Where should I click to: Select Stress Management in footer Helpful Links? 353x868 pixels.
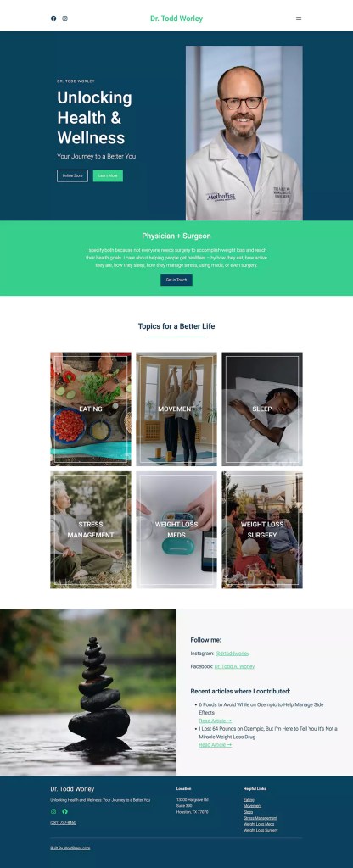pos(260,818)
